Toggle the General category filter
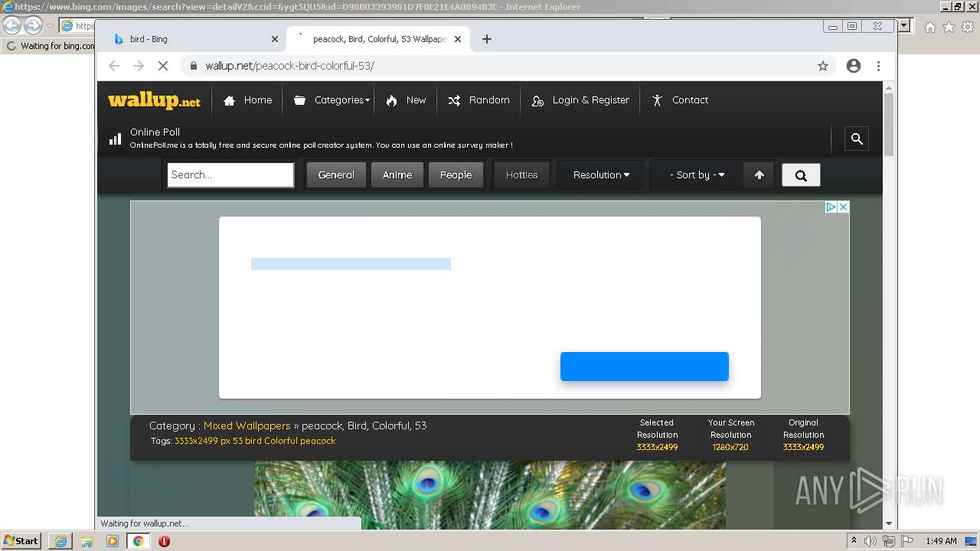The height and width of the screenshot is (551, 980). coord(336,174)
